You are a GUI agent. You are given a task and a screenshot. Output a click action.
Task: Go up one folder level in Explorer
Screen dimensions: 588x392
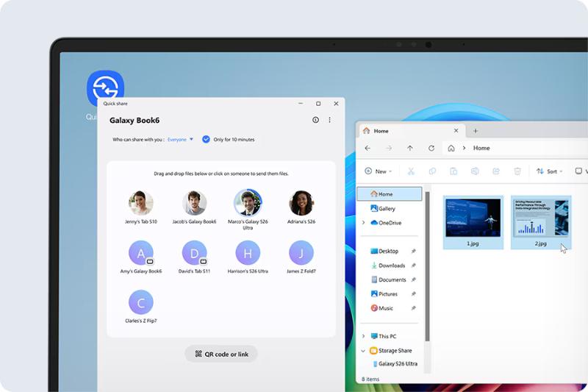(x=410, y=148)
